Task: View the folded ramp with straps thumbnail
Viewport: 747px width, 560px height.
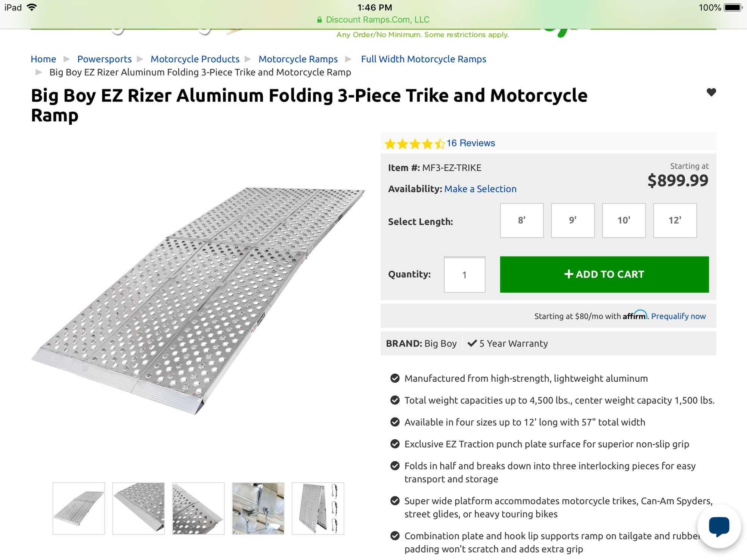Action: pyautogui.click(x=318, y=508)
